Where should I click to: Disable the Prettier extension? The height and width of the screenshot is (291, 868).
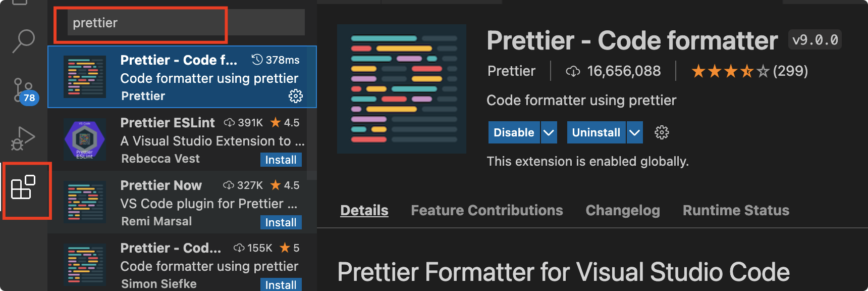pyautogui.click(x=514, y=132)
